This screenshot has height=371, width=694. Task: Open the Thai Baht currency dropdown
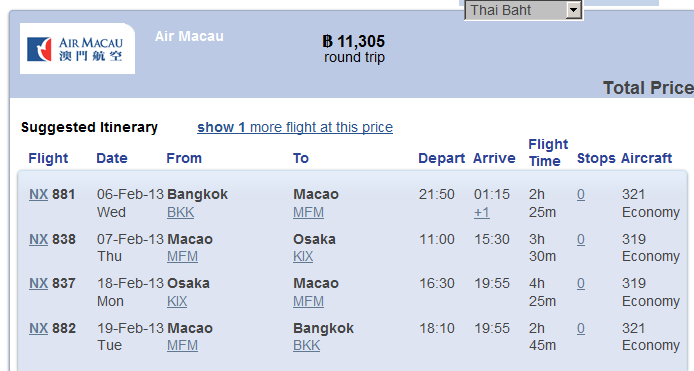click(x=524, y=10)
